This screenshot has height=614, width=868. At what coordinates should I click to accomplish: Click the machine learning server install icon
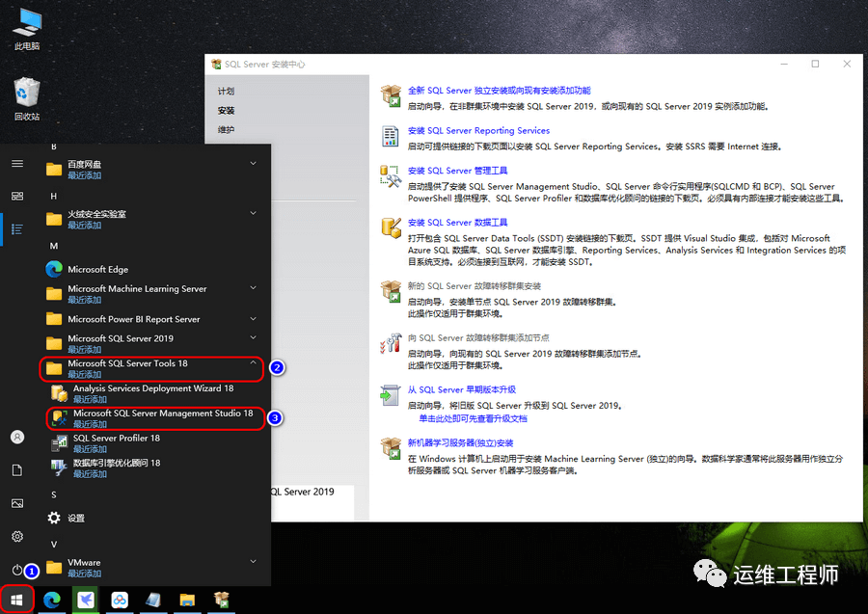pos(391,448)
